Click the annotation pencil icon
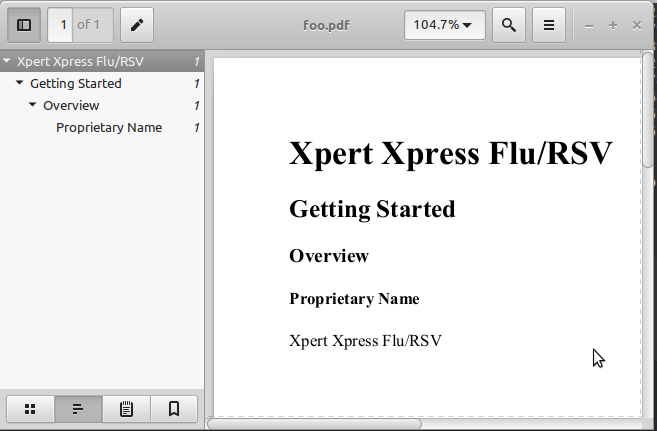Viewport: 657px width, 431px height. 137,25
